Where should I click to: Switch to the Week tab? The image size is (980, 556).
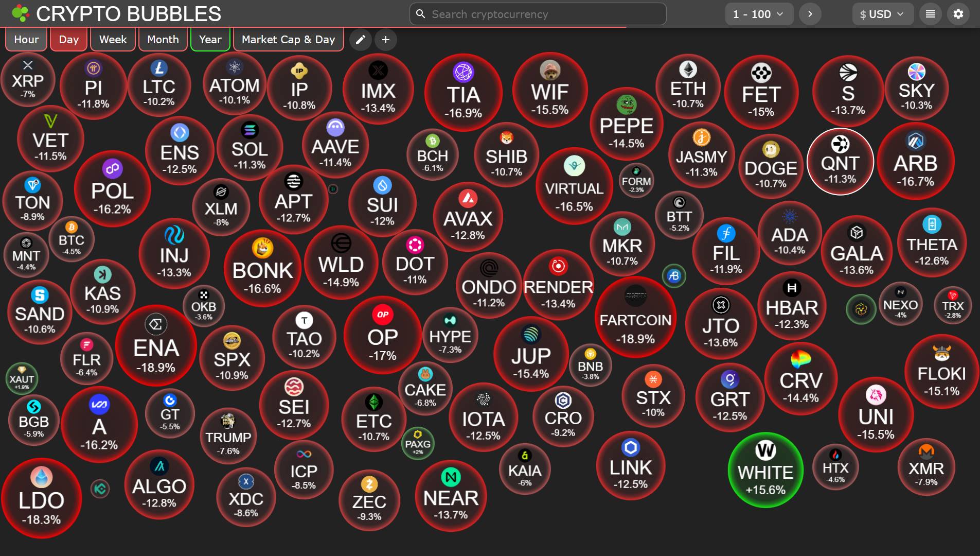click(113, 40)
